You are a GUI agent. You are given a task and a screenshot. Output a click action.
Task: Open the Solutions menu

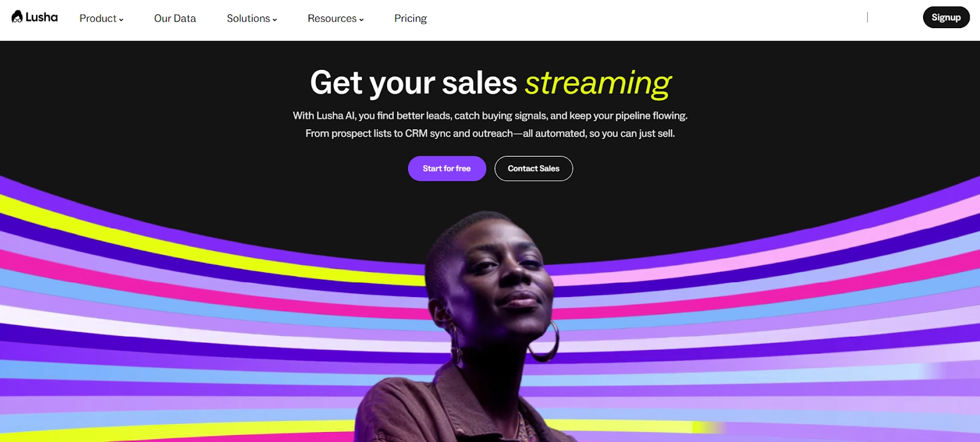pyautogui.click(x=252, y=18)
